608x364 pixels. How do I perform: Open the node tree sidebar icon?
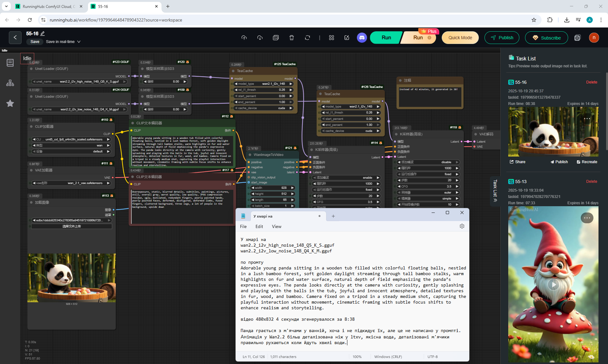pos(10,83)
